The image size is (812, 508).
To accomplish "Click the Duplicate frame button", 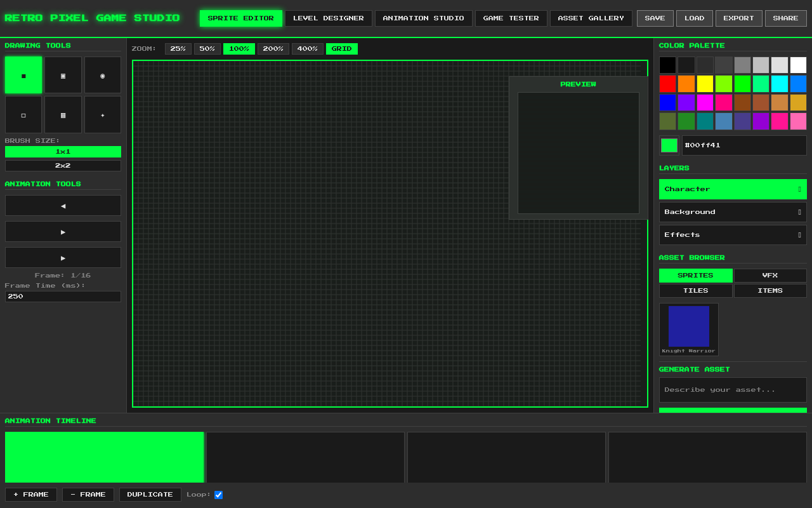I will click(x=150, y=494).
